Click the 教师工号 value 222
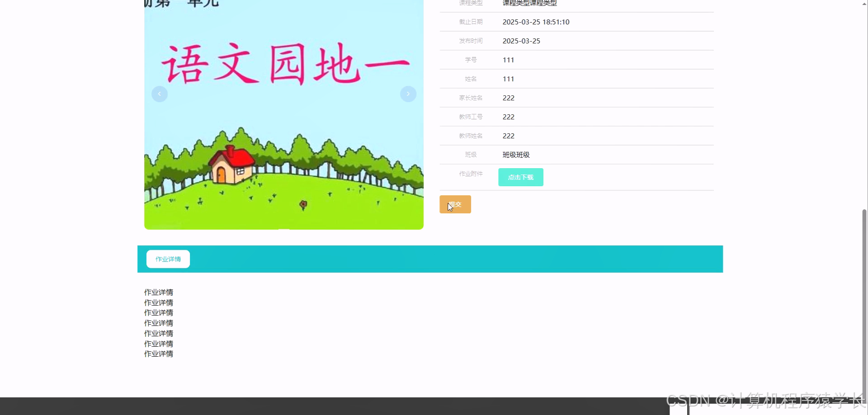 click(x=508, y=117)
